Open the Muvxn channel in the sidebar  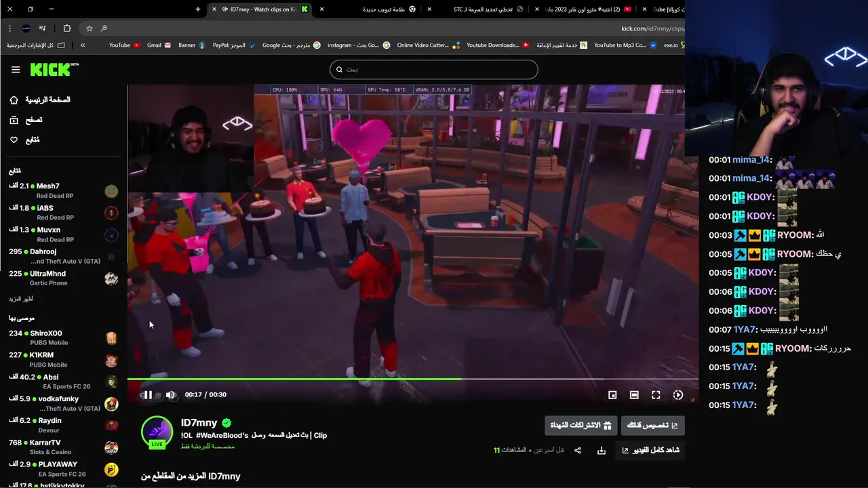coord(62,235)
